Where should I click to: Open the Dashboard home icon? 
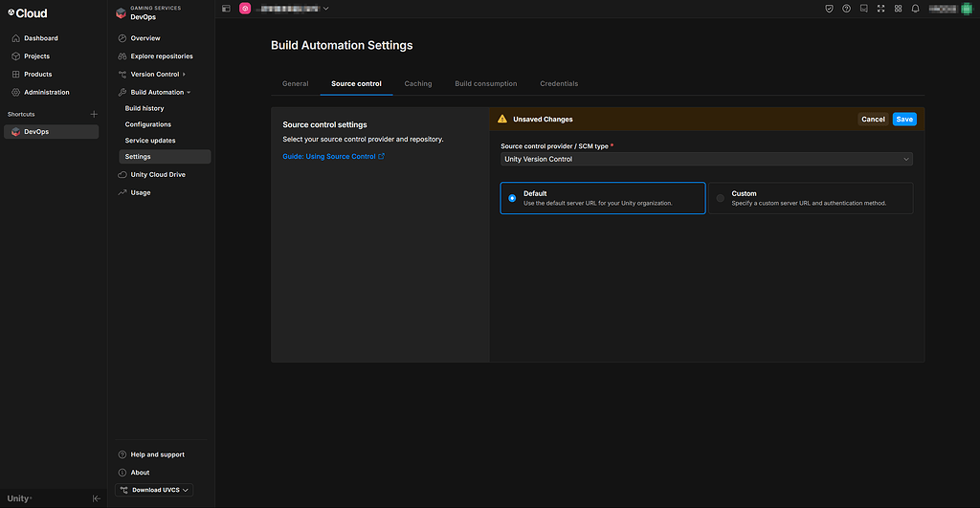(x=15, y=38)
